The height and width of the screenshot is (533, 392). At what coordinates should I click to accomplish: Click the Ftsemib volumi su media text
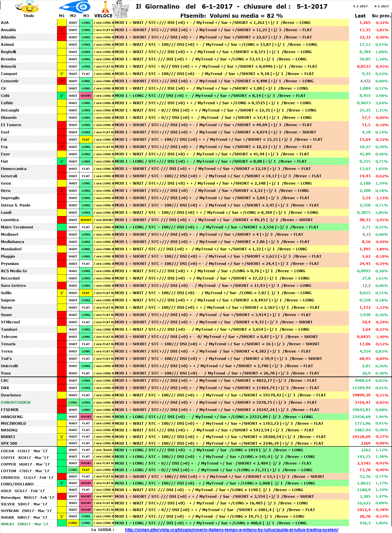point(231,16)
